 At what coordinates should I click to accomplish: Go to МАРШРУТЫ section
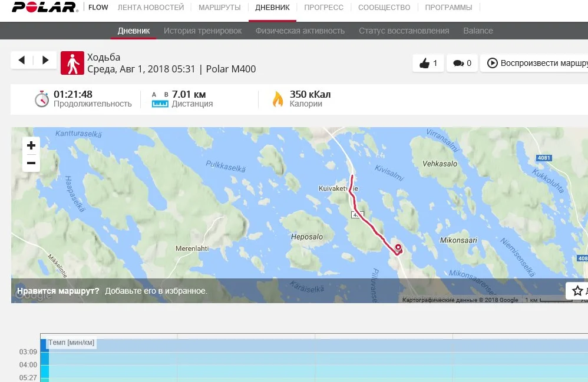[x=219, y=8]
